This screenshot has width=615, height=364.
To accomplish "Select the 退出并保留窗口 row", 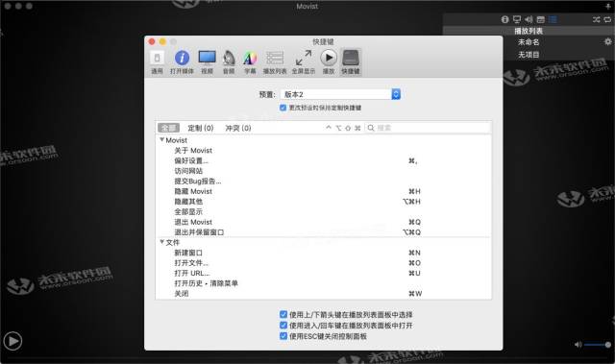I will [323, 232].
